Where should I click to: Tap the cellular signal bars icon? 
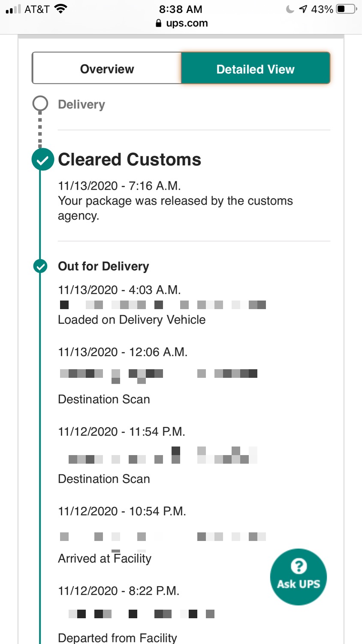pyautogui.click(x=13, y=9)
